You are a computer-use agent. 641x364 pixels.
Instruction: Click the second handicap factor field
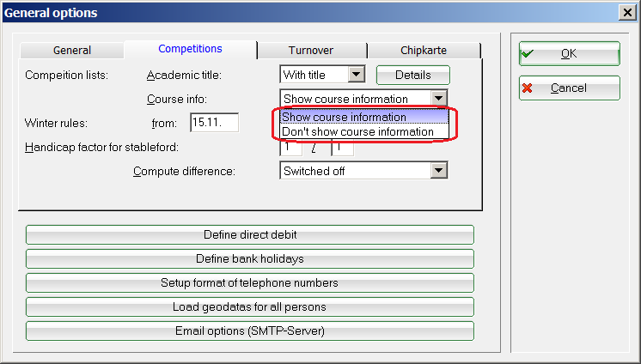tap(343, 148)
